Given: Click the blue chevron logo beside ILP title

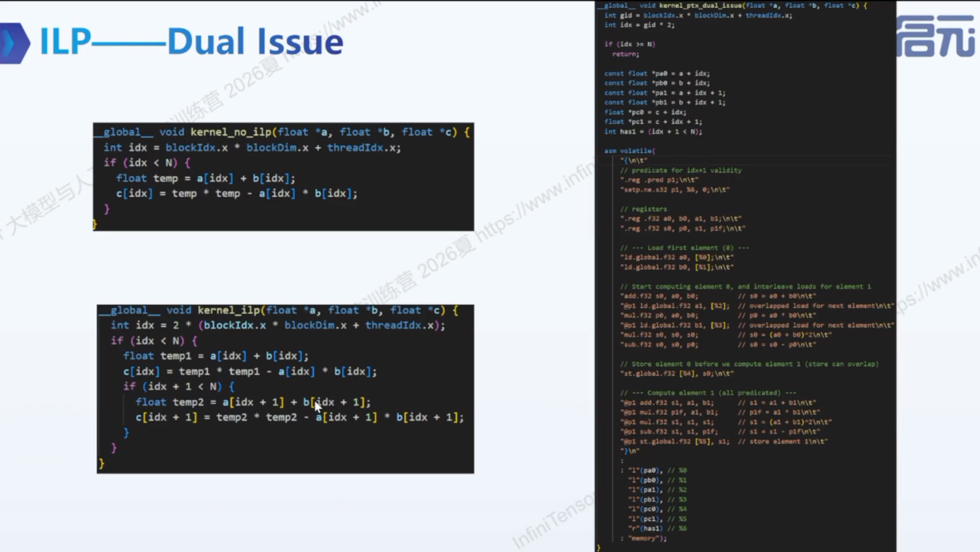Looking at the screenshot, I should [x=14, y=43].
